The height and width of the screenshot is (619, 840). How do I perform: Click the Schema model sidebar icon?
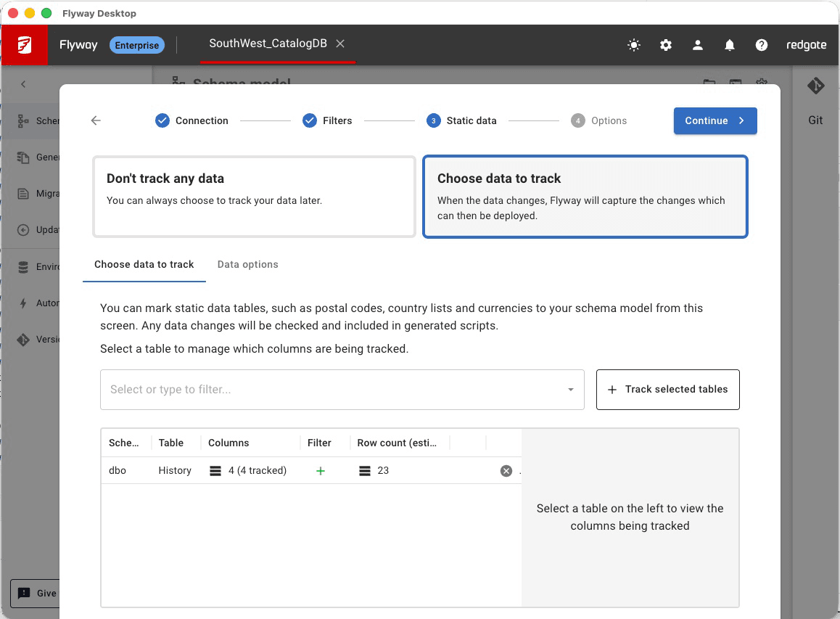23,121
